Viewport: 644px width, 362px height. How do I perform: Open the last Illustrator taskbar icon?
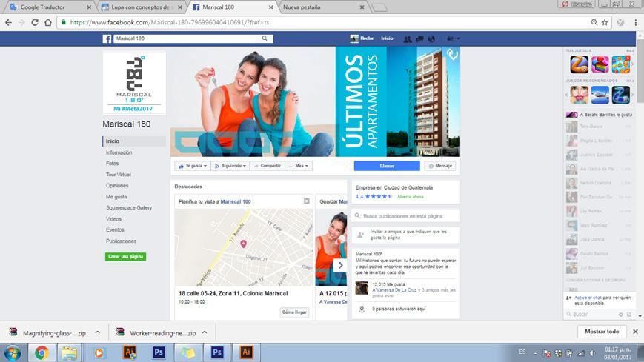click(246, 352)
